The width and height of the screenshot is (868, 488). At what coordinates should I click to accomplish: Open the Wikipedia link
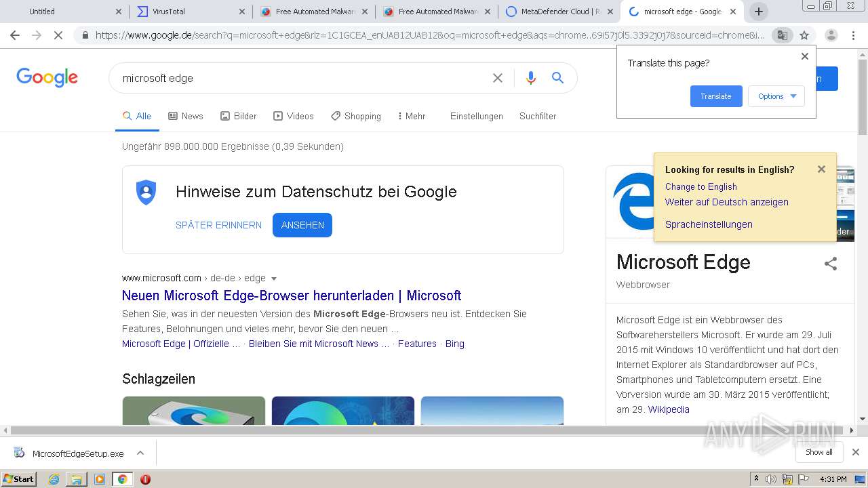[669, 409]
